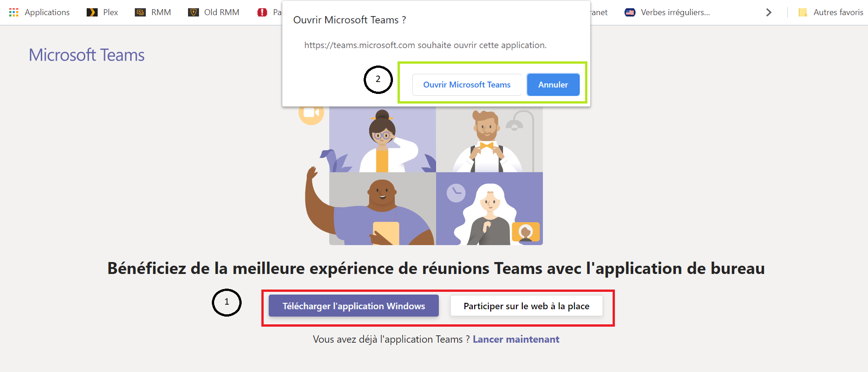Expand the hidden bookmarks chevron
This screenshot has width=868, height=372.
(x=769, y=12)
